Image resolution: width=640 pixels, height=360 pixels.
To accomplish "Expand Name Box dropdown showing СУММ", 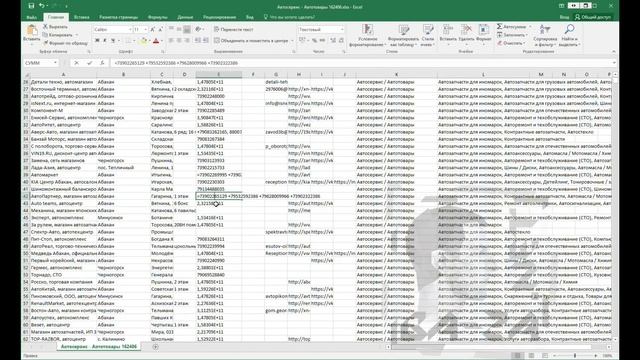I will tap(55, 63).
